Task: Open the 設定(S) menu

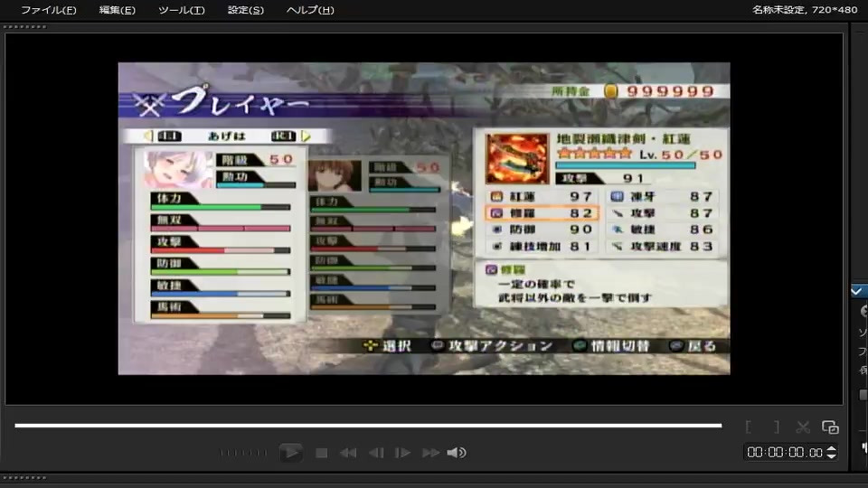Action: (246, 10)
